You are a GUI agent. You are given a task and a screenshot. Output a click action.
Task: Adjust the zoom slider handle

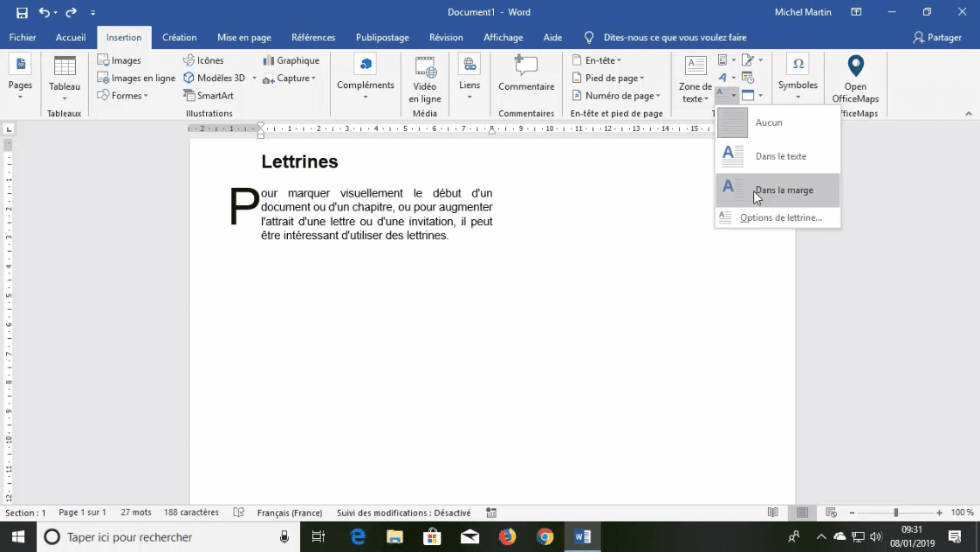pyautogui.click(x=895, y=513)
